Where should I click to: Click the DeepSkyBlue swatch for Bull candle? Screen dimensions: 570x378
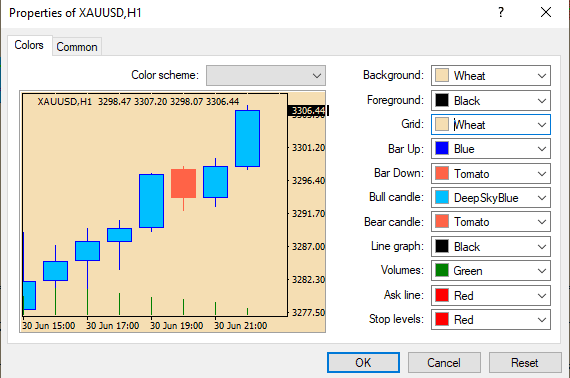(x=442, y=197)
